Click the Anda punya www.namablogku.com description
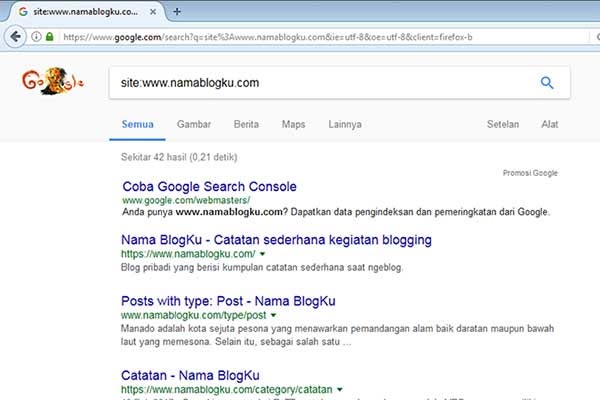Viewport: 600px width, 400px height. point(336,212)
